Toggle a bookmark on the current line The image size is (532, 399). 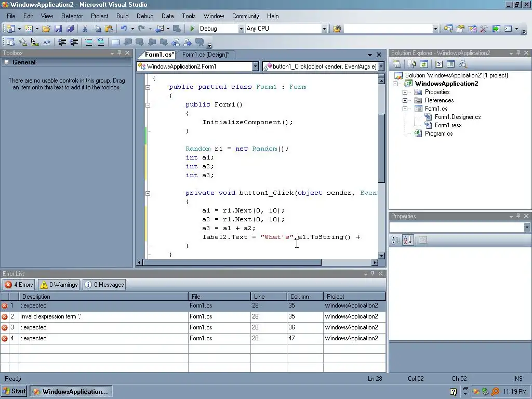coord(116,42)
